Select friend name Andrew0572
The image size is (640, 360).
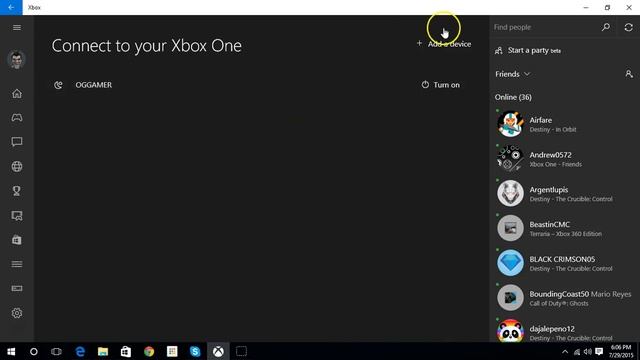point(550,155)
